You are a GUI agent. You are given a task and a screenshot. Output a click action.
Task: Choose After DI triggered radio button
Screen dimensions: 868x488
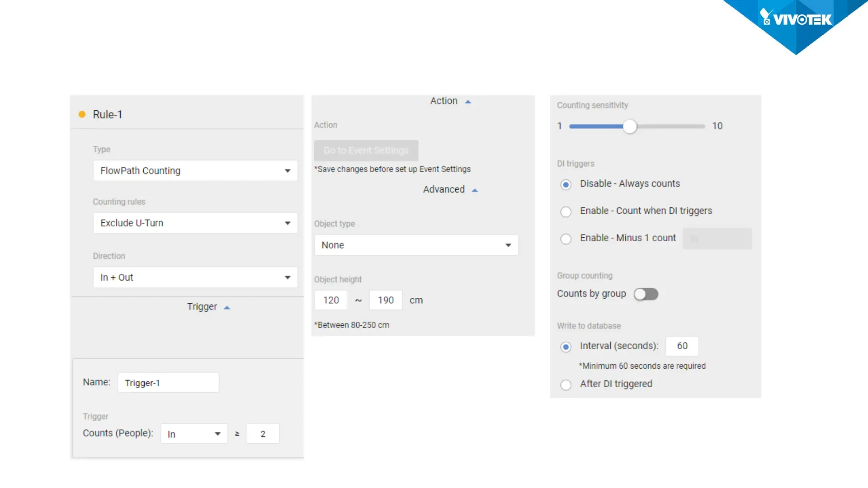point(566,385)
